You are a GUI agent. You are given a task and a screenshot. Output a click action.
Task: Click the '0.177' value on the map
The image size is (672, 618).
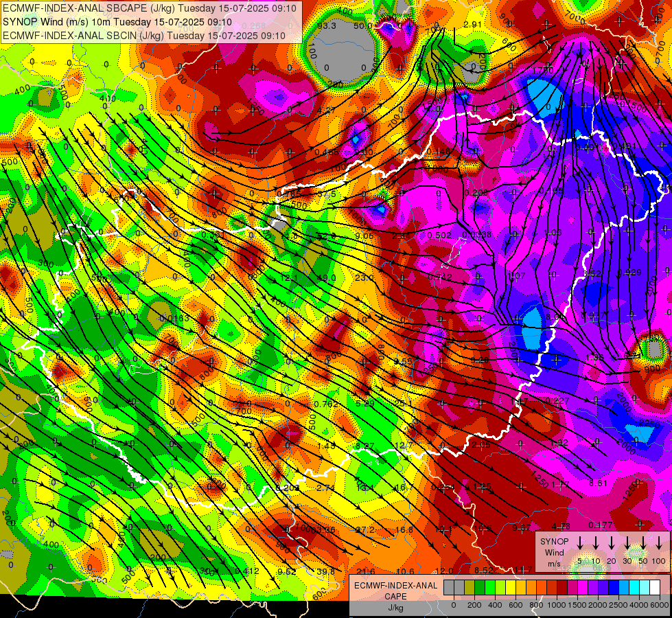(x=601, y=525)
